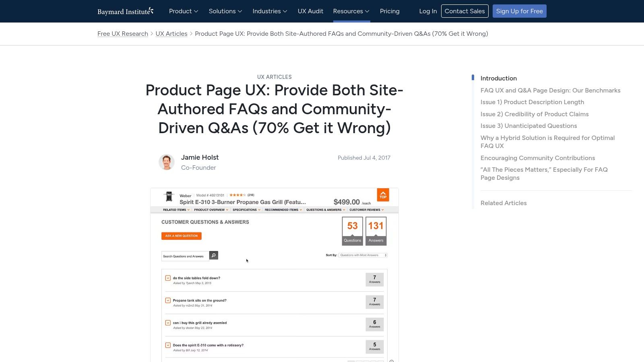Viewport: 644px width, 362px height.
Task: Click the Search Questions and Answers field
Action: pyautogui.click(x=185, y=256)
